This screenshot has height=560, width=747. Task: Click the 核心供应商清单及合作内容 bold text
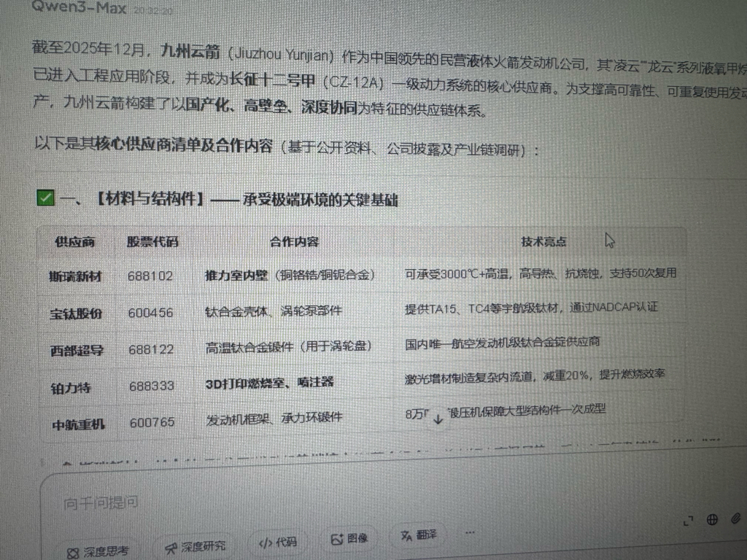pos(184,144)
